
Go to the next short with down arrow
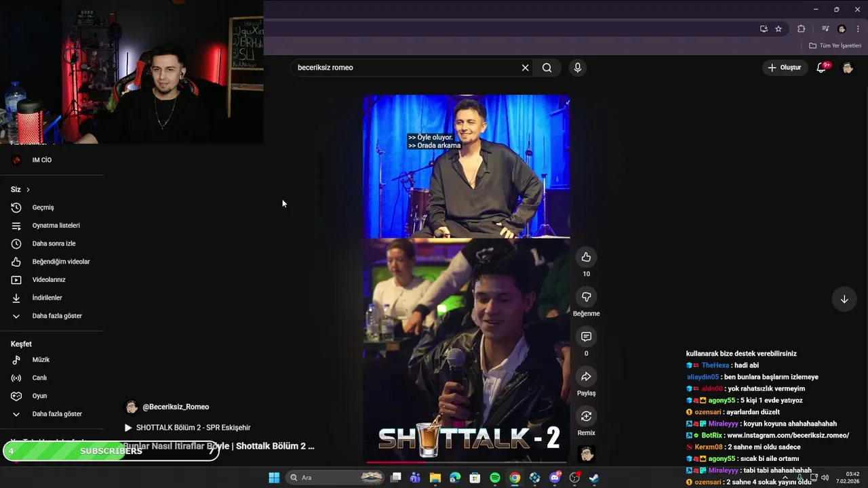click(x=844, y=299)
